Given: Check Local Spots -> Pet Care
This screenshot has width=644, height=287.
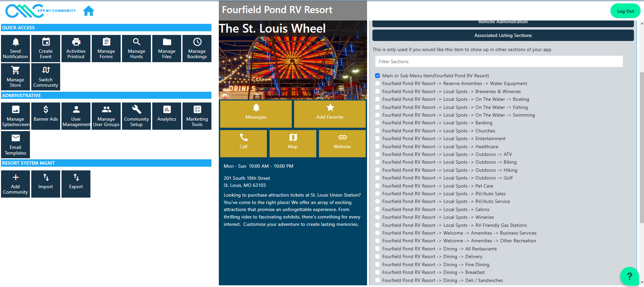Looking at the screenshot, I should tap(377, 186).
